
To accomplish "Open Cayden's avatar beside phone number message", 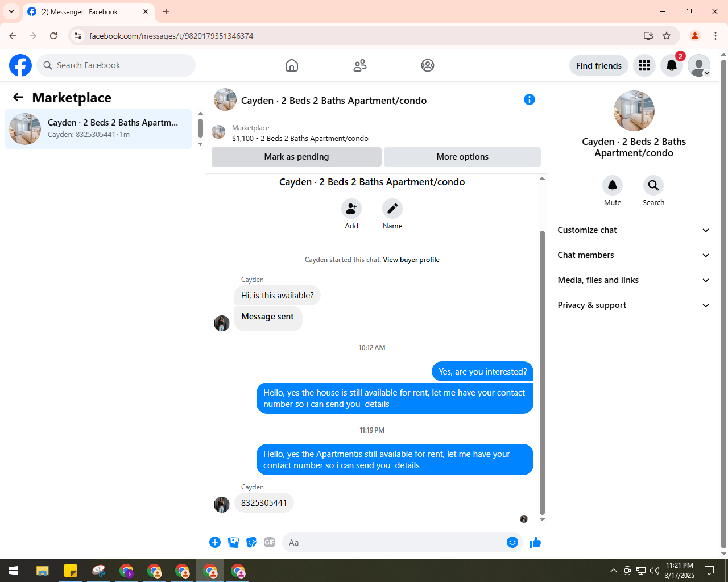I will [222, 505].
